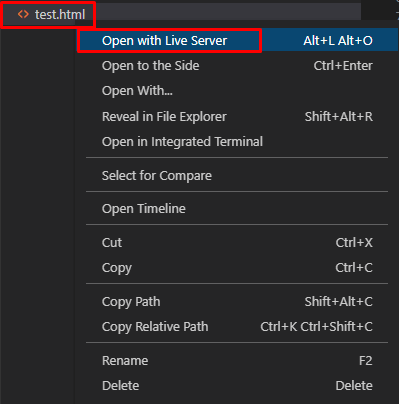Choose Copy Relative Path
Image resolution: width=399 pixels, height=404 pixels.
click(x=237, y=327)
